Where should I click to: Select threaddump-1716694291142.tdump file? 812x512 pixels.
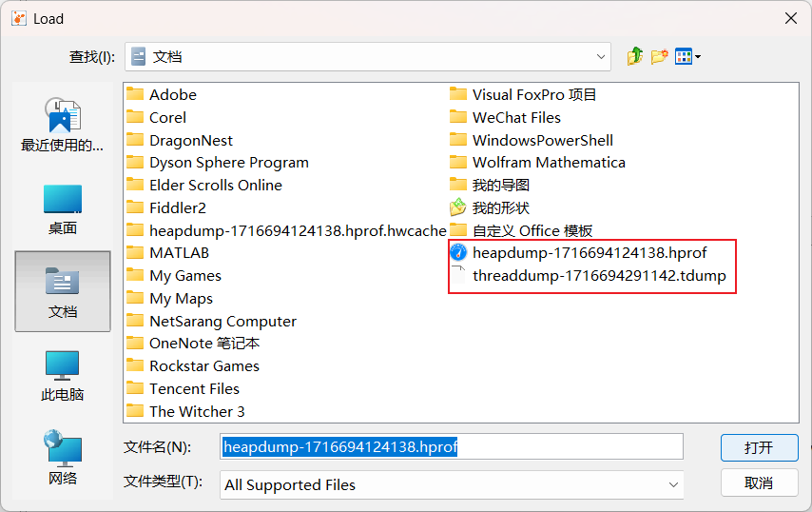(598, 276)
